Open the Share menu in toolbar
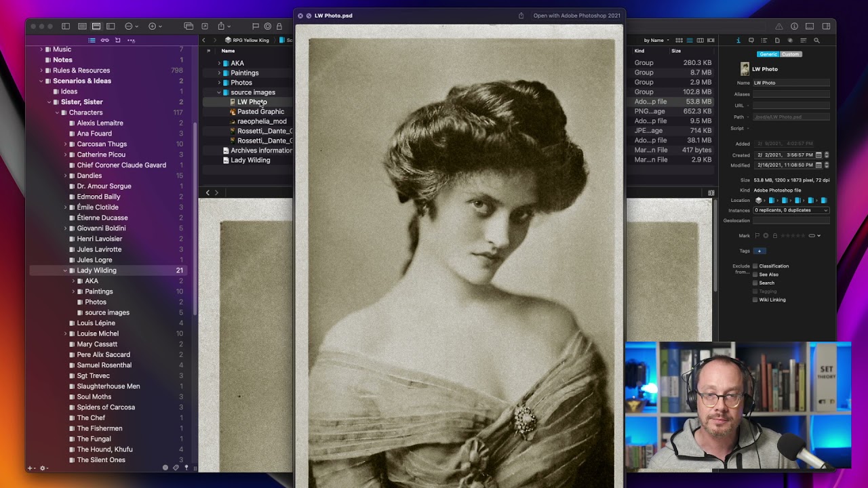Image resolution: width=868 pixels, height=488 pixels. pos(223,26)
